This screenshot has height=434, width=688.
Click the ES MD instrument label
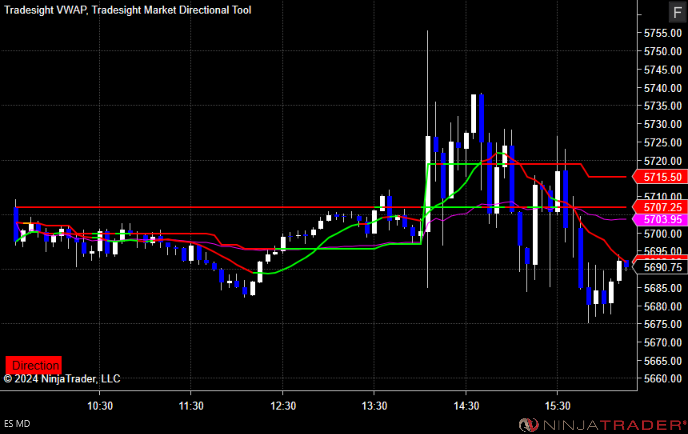click(17, 423)
